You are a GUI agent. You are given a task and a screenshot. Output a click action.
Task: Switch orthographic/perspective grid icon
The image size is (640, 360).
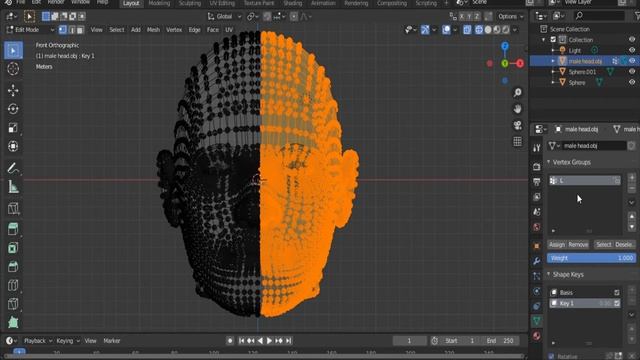[x=518, y=142]
